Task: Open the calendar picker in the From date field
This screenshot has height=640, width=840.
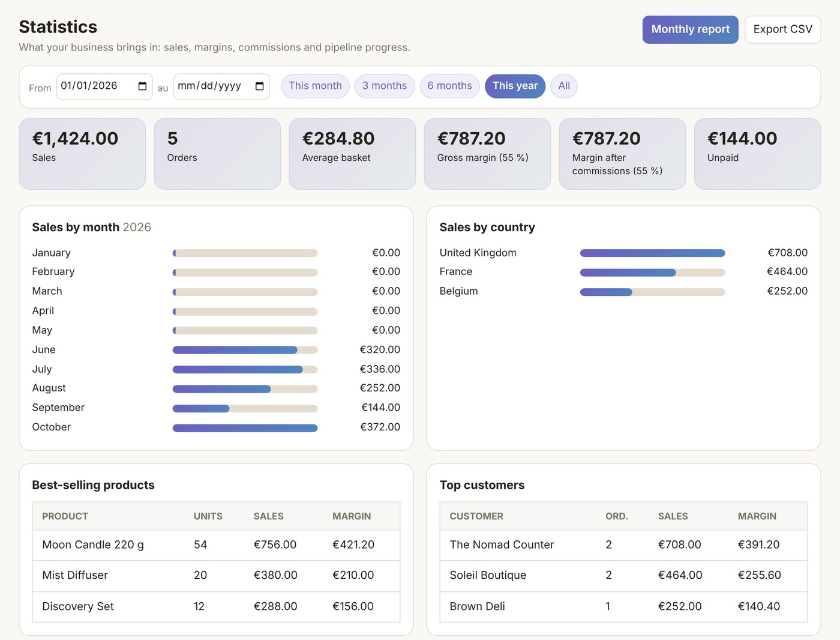Action: coord(142,86)
